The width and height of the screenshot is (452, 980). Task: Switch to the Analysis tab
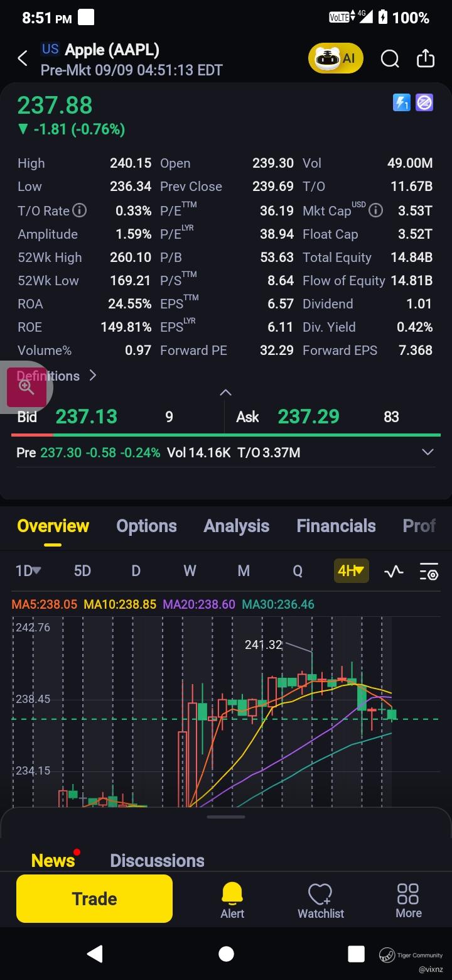click(236, 526)
